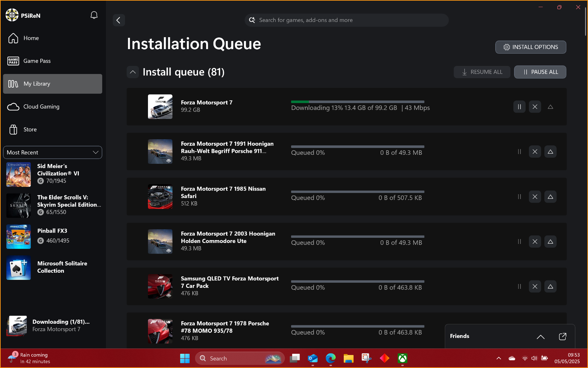This screenshot has width=588, height=368.
Task: Open Forza Motorsport 7 game thumbnail
Action: point(160,107)
